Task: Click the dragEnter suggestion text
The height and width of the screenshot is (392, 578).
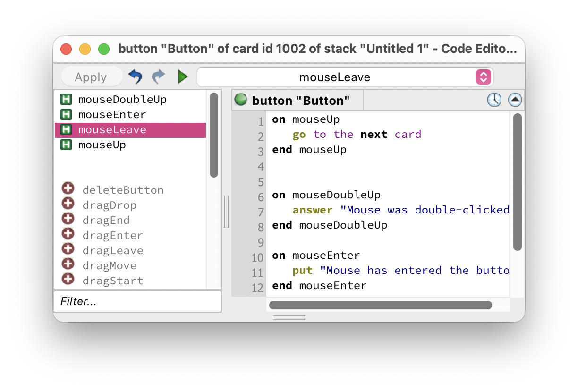Action: pyautogui.click(x=112, y=236)
